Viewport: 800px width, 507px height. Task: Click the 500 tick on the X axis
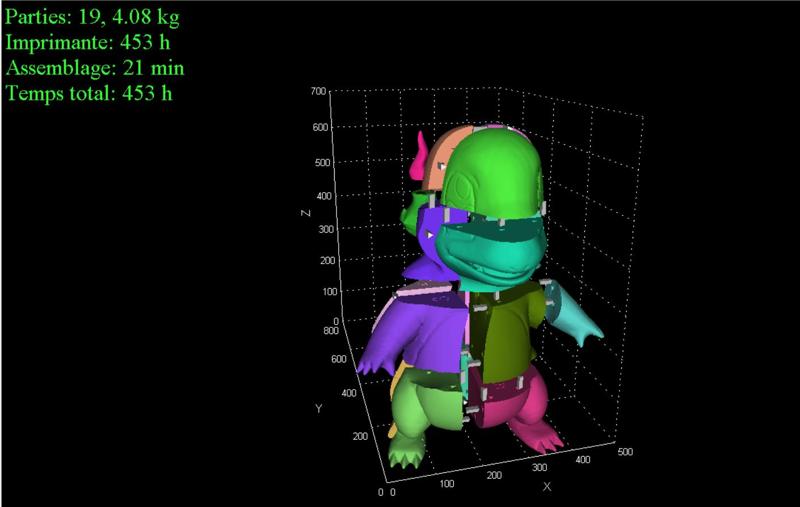(x=625, y=452)
